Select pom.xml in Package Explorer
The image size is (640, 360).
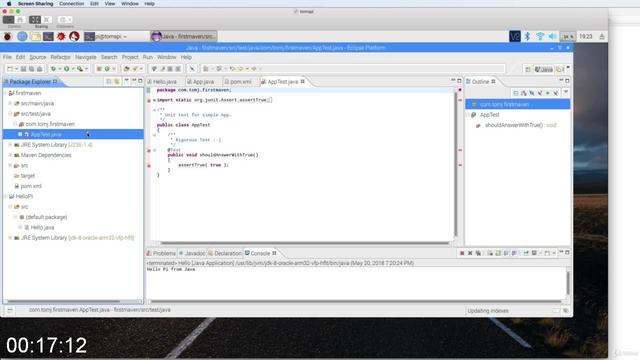(x=31, y=186)
